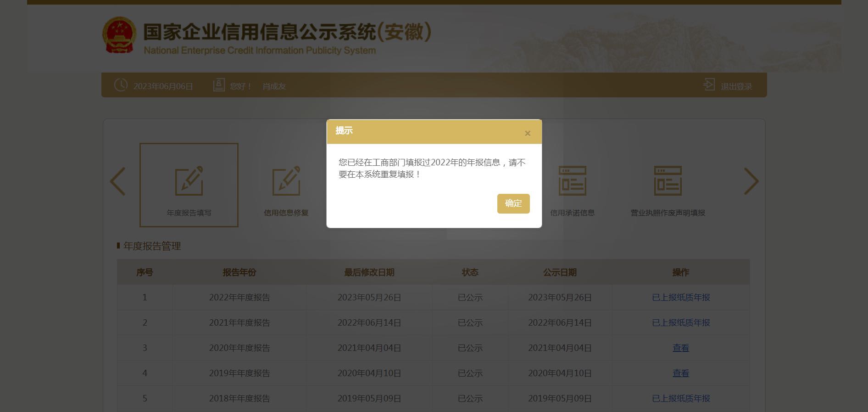The width and height of the screenshot is (868, 412).
Task: Select the 2022年年度报告 row cell
Action: pyautogui.click(x=239, y=298)
